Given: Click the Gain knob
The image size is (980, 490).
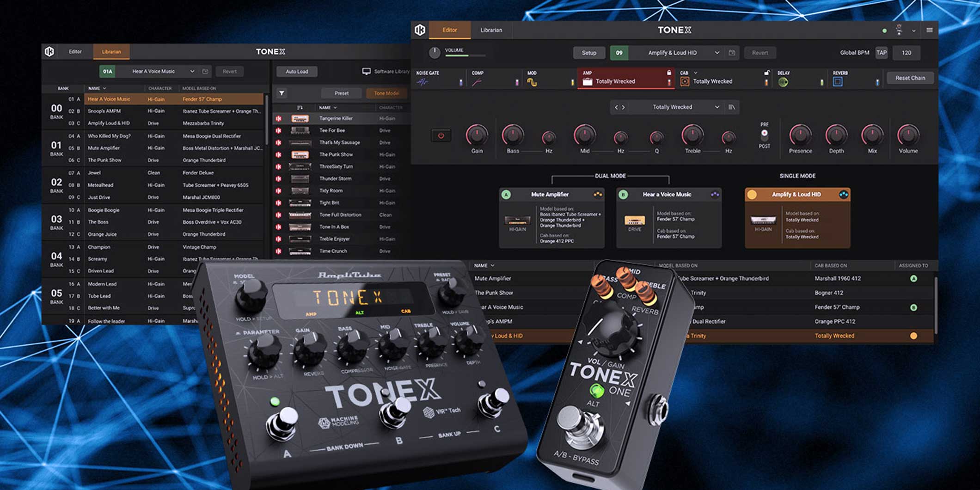Looking at the screenshot, I should coord(477,135).
